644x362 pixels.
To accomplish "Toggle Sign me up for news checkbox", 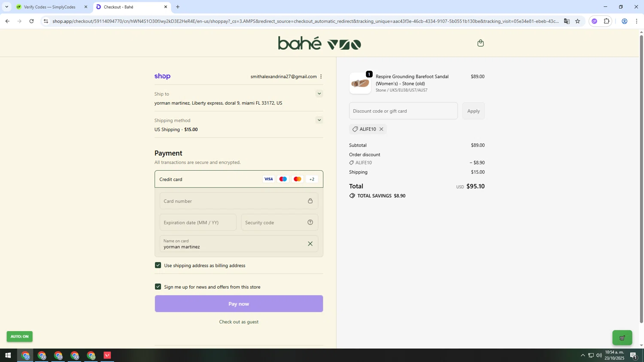I will [x=158, y=287].
